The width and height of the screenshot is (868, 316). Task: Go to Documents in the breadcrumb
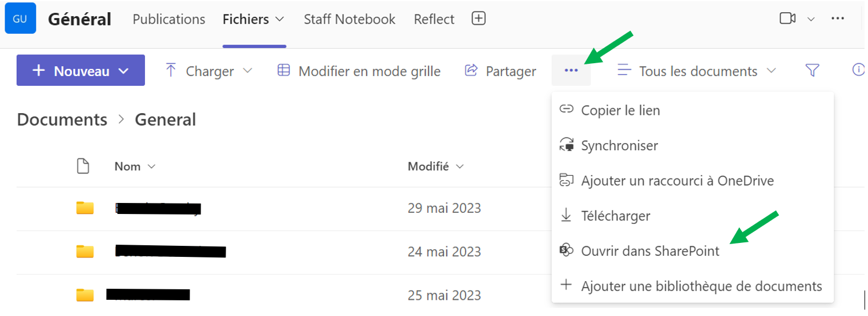62,119
